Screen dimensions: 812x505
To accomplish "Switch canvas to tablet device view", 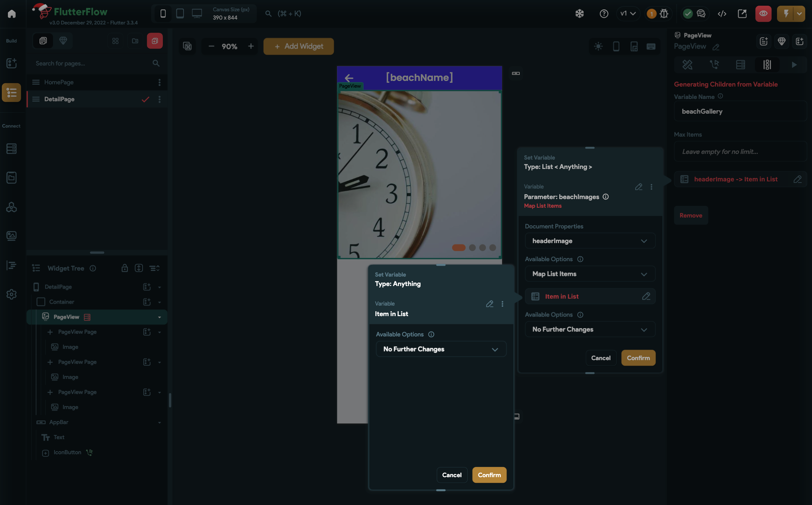I will 180,14.
